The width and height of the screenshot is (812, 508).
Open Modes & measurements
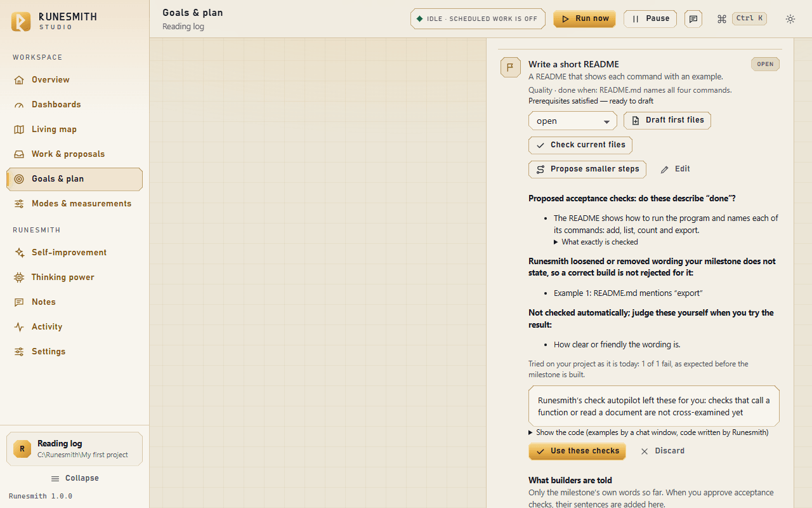75,204
